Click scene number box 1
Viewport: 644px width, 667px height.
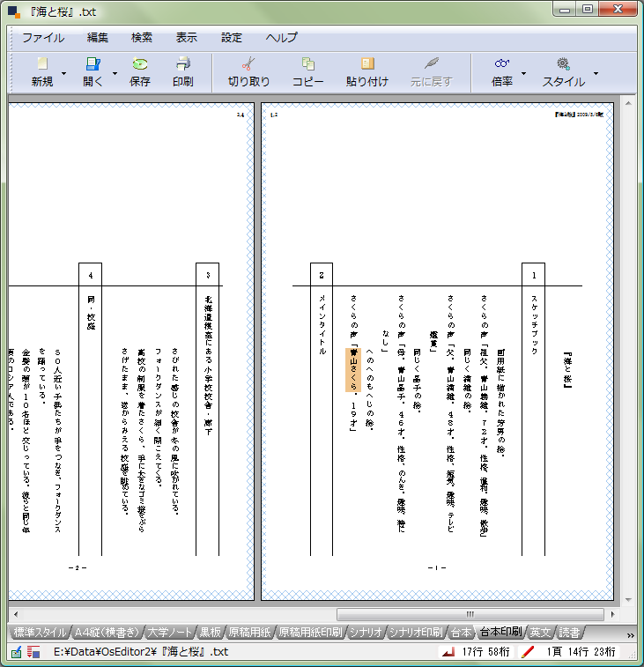pyautogui.click(x=533, y=275)
